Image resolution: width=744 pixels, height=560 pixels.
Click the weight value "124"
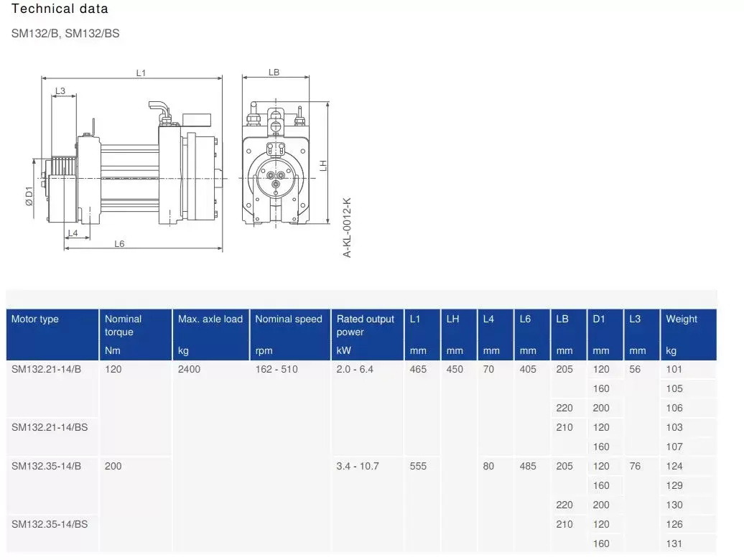coord(674,467)
